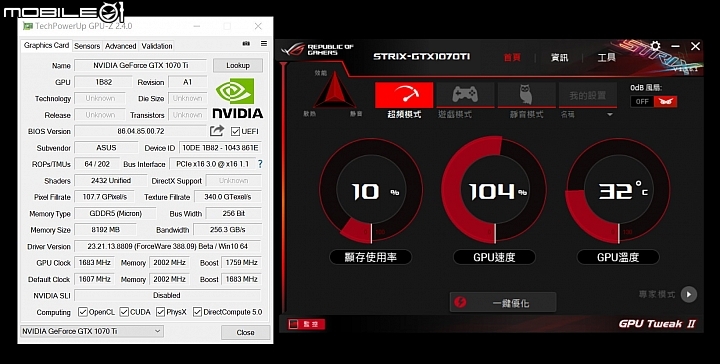Minimize the GPU Tweak II window
Screen dimensions: 720x364
[675, 46]
